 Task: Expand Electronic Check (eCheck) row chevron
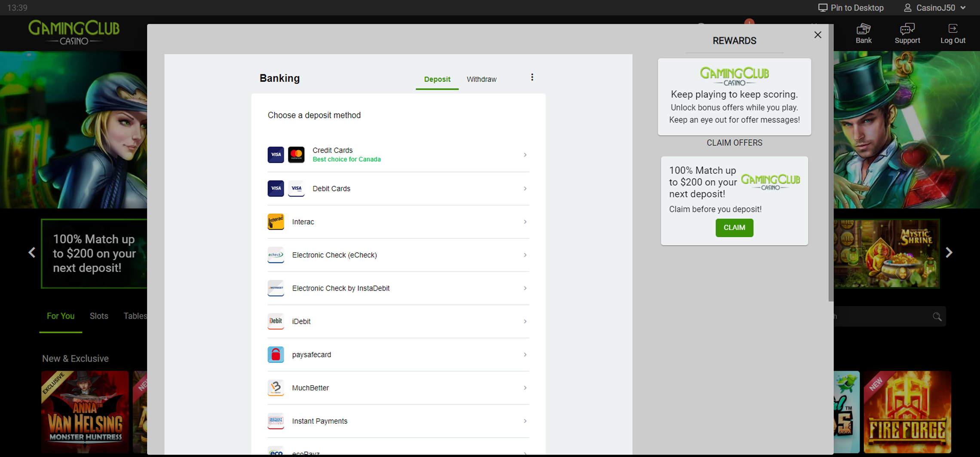[x=525, y=255]
